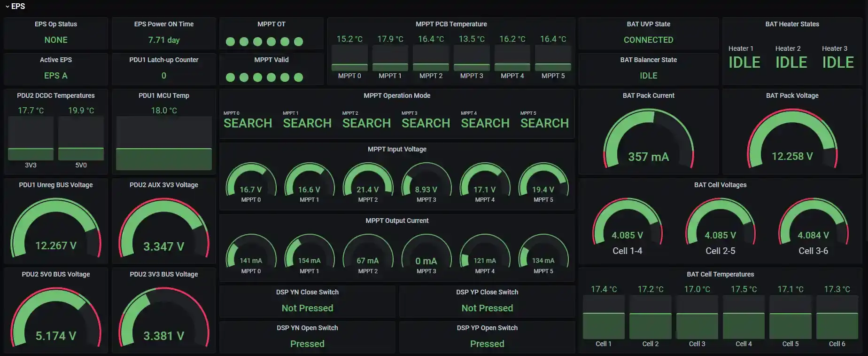Click the Heater 2 IDLE value
Viewport: 868px width, 356px height.
click(x=791, y=62)
